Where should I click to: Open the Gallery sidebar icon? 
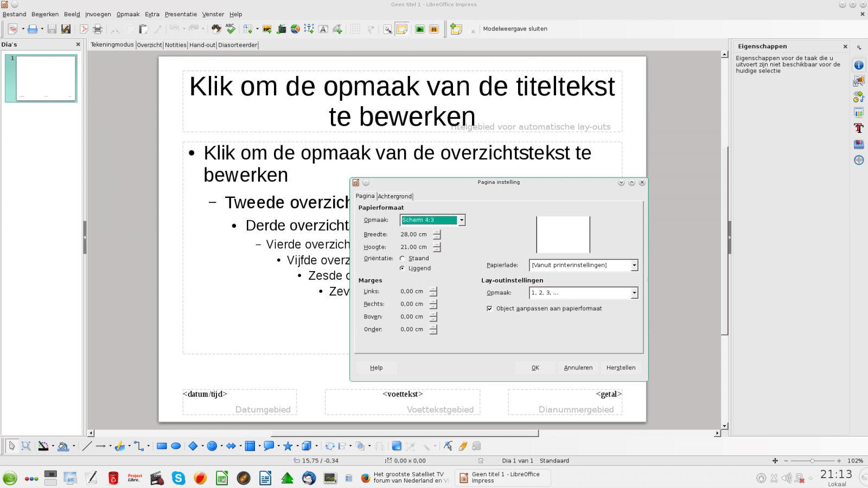tap(859, 144)
